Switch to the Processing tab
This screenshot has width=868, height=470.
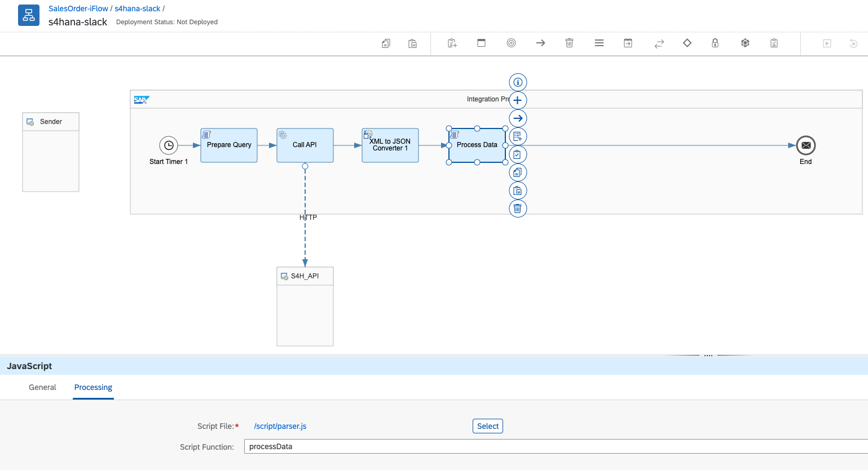tap(93, 387)
